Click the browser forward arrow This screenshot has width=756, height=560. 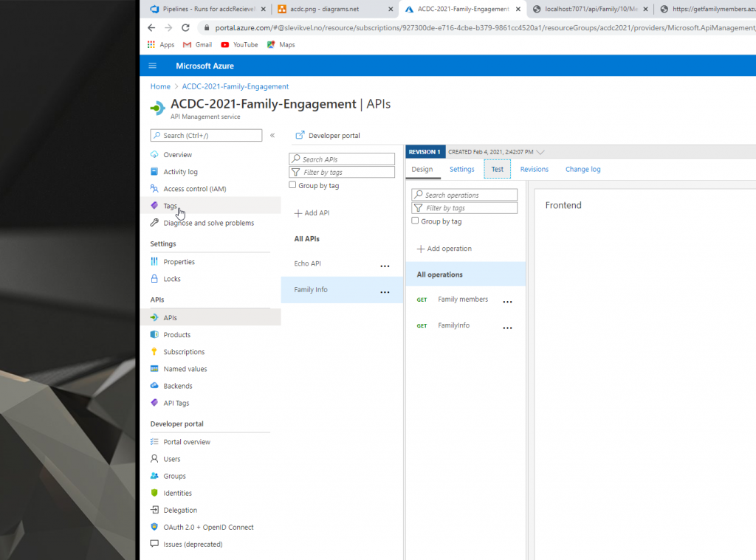(168, 28)
